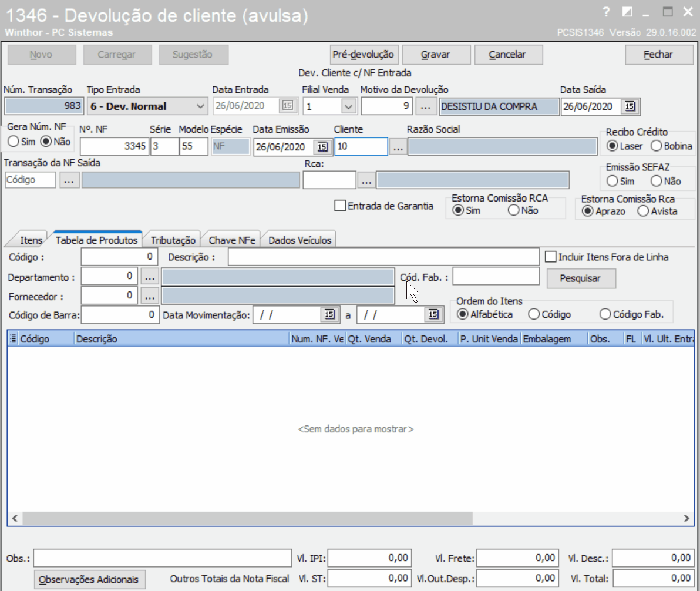Open start date calendar in Data Movimentação
Image resolution: width=700 pixels, height=591 pixels.
point(329,314)
